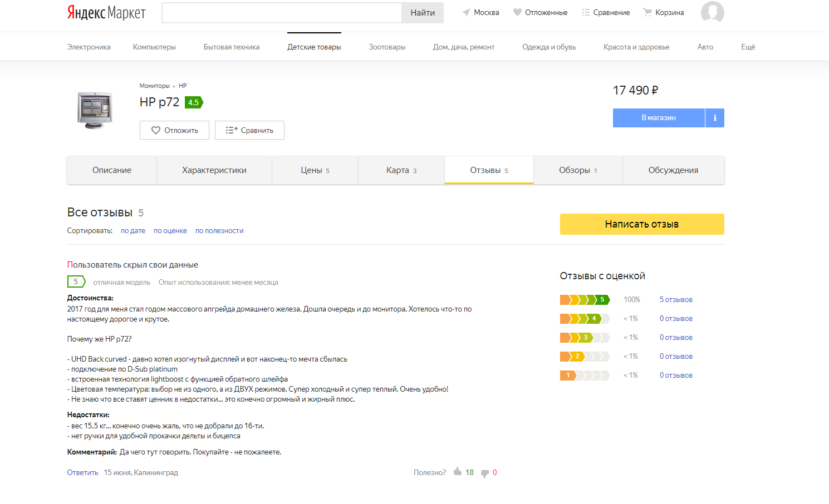The width and height of the screenshot is (829, 504).
Task: Click Написать отзыв button
Action: (x=642, y=224)
